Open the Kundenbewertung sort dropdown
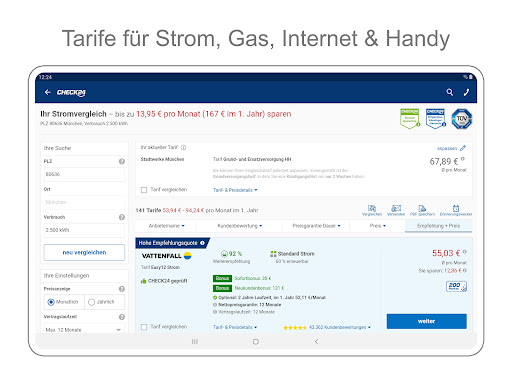 (239, 226)
